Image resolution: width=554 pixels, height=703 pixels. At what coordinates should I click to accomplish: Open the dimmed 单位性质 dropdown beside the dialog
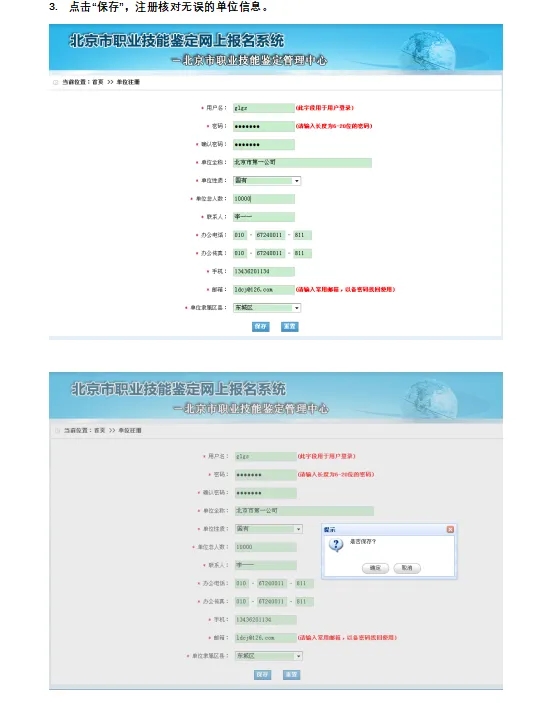point(268,529)
